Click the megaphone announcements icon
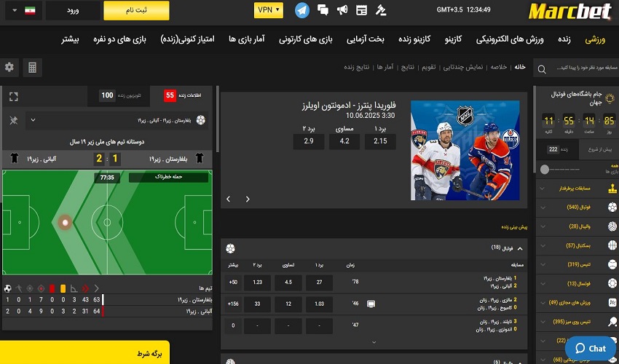This screenshot has height=364, width=619. [342, 10]
